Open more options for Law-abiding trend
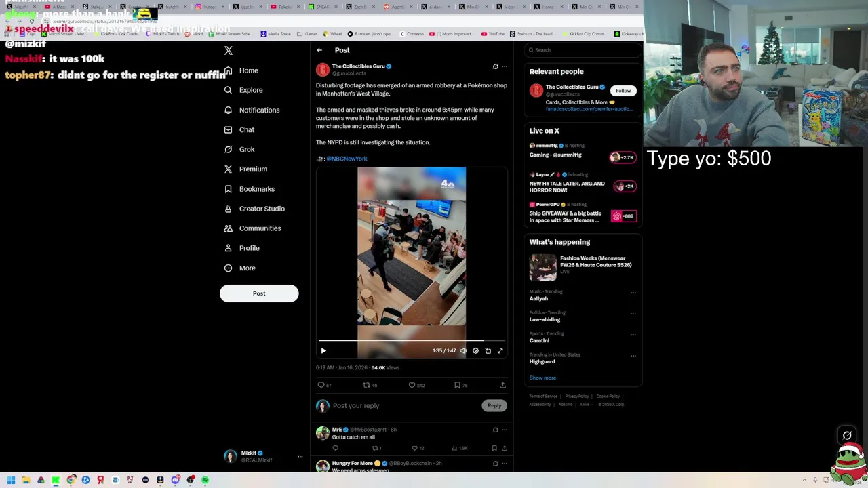The height and width of the screenshot is (488, 868). click(633, 314)
